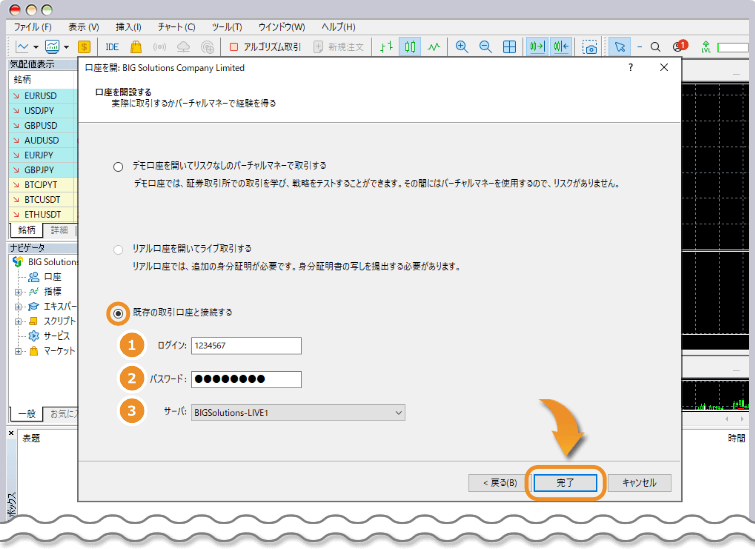Click the dialog ? help button

pos(630,67)
